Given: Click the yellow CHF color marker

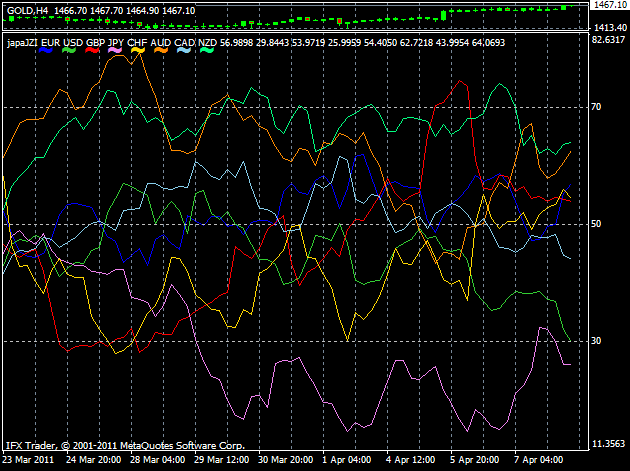Looking at the screenshot, I should point(138,50).
